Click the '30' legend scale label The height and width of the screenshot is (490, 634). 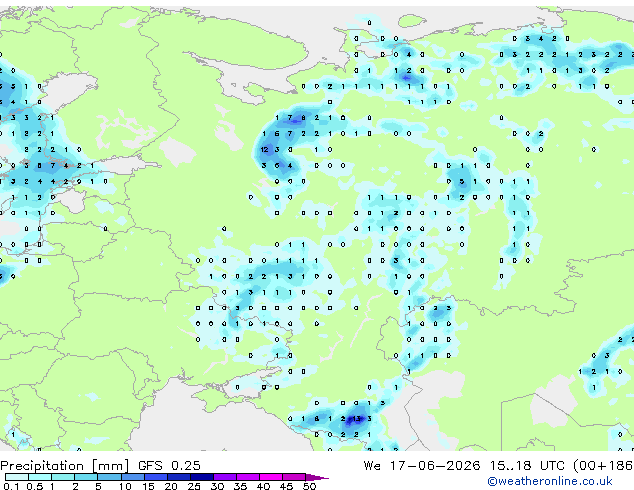217,486
